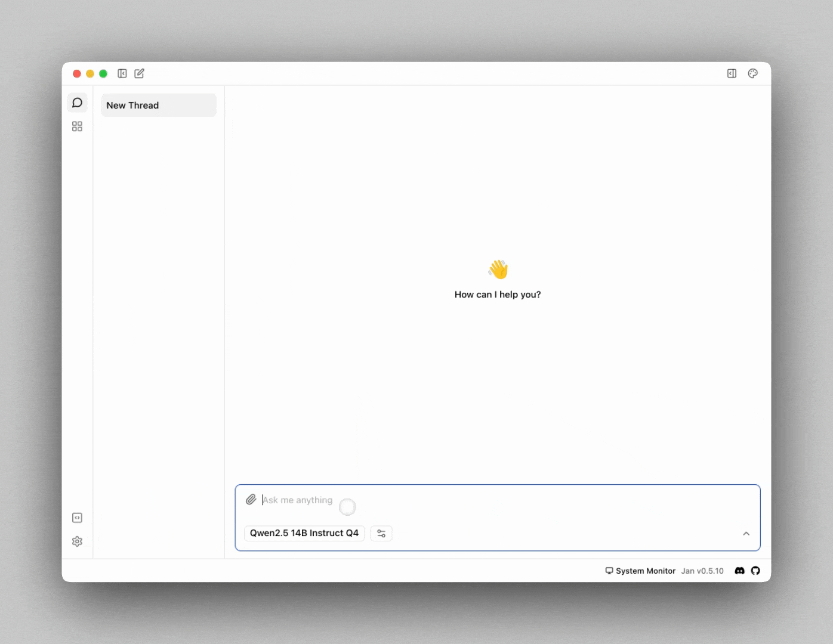Click the new thread compose icon
Screen dimensions: 833x644
[139, 73]
